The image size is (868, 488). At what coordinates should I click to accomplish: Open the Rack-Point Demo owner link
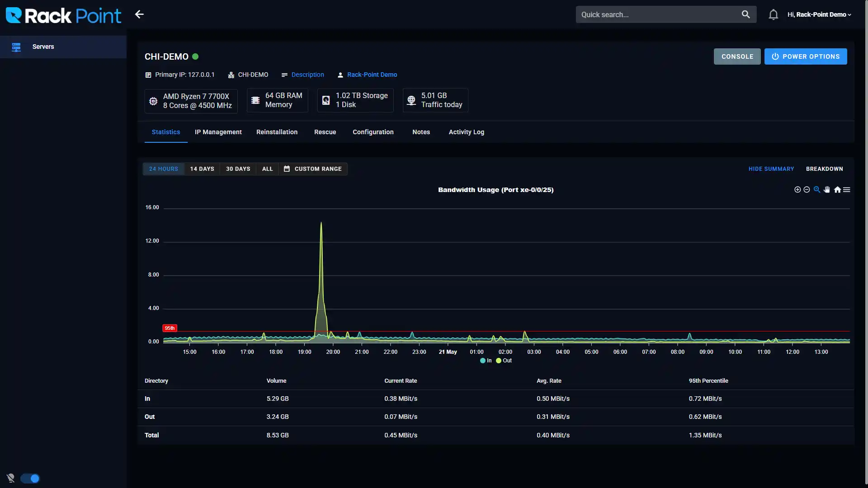372,75
